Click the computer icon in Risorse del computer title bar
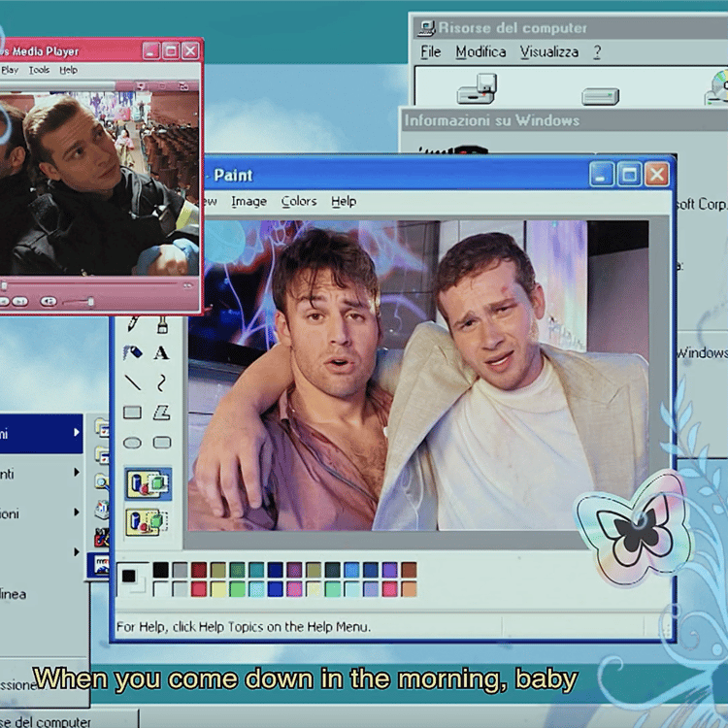The image size is (728, 728). (426, 28)
